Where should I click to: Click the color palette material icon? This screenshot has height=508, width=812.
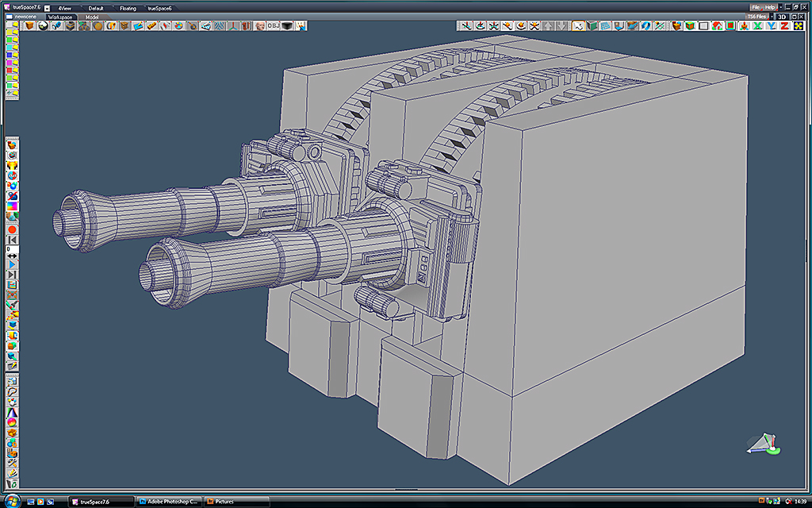point(178,25)
